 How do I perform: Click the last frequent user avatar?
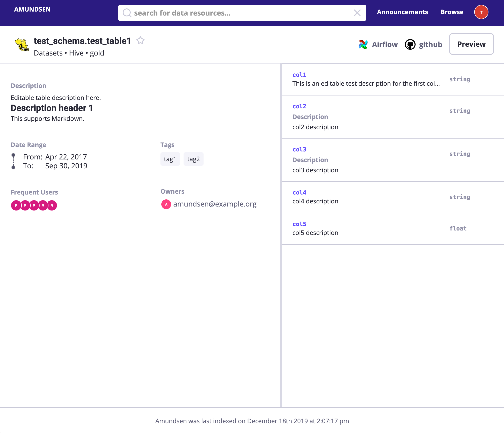pyautogui.click(x=52, y=206)
